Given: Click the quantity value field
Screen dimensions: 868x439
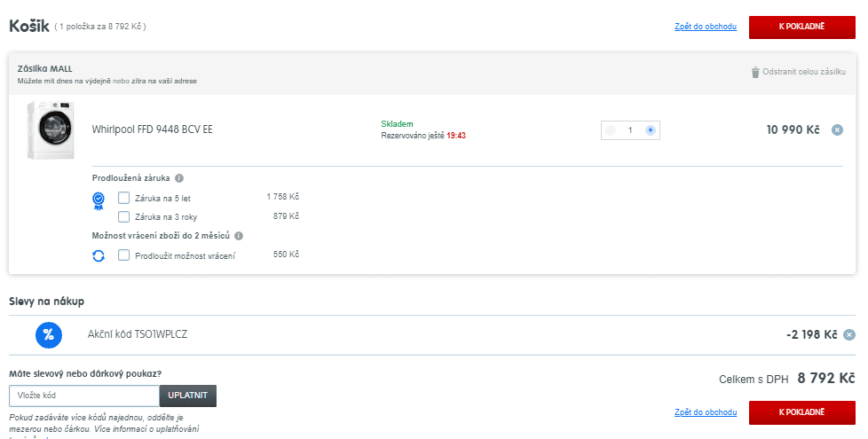Looking at the screenshot, I should pyautogui.click(x=630, y=130).
